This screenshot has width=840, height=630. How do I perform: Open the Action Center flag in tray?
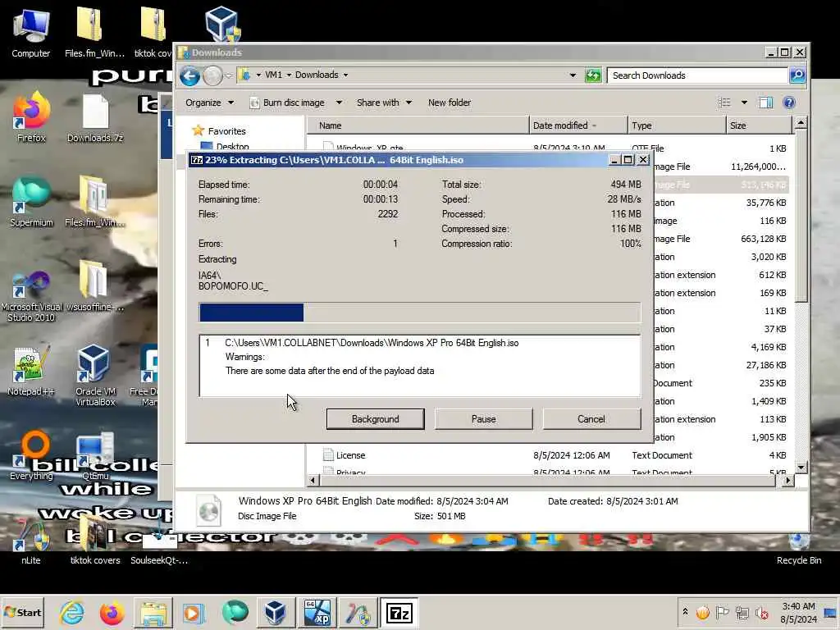(722, 612)
